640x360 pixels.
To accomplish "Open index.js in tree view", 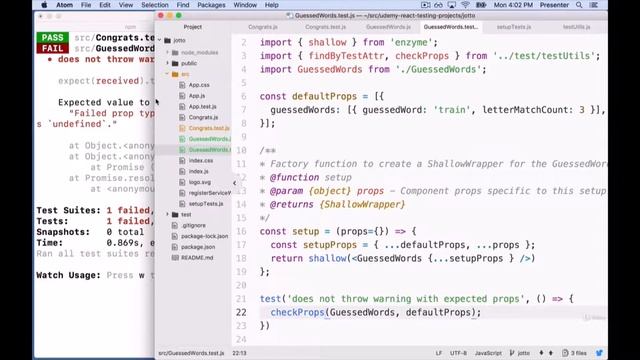I will 198,171.
